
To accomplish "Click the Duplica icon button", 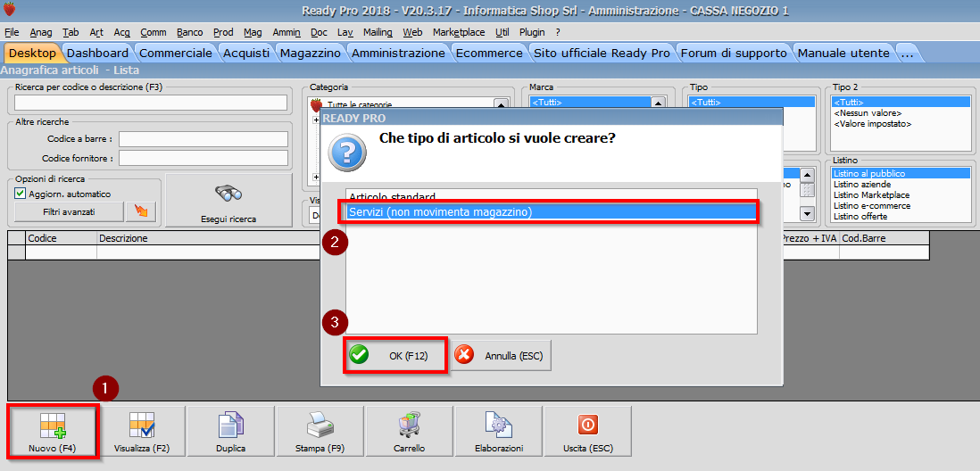I will tap(230, 432).
